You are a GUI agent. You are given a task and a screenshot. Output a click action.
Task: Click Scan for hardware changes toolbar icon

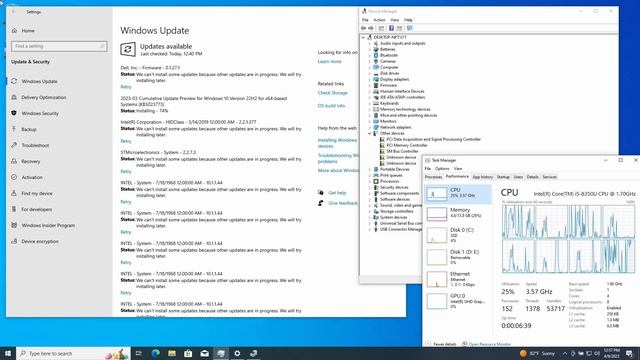(409, 28)
